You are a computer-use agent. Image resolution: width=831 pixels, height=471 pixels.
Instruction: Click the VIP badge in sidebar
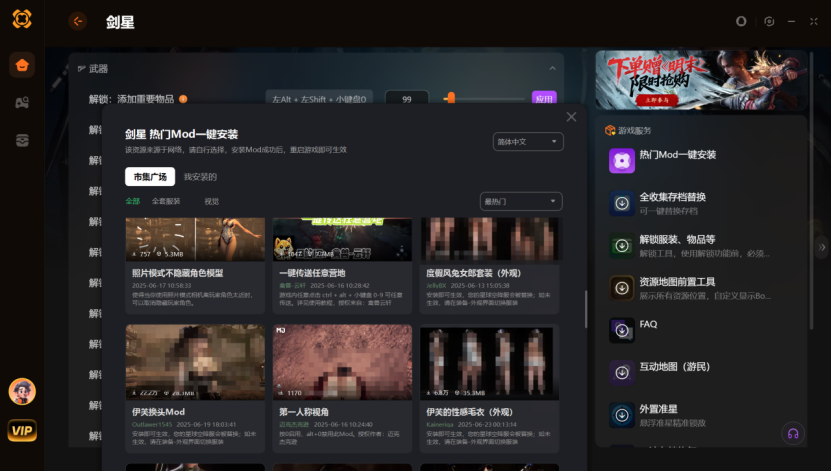tap(22, 431)
